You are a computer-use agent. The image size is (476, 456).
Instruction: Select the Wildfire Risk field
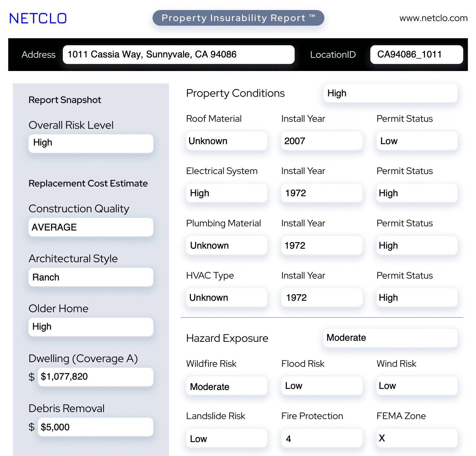pyautogui.click(x=227, y=386)
